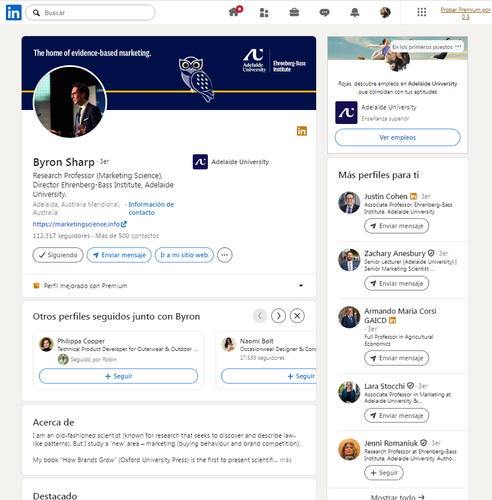Click the gold Premium badge on profile
The height and width of the screenshot is (500, 492).
[x=302, y=131]
